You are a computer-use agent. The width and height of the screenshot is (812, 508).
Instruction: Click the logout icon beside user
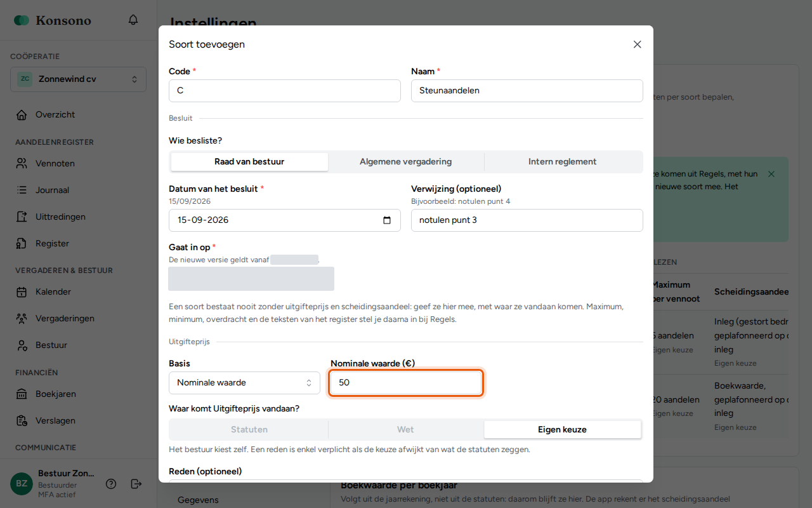click(x=136, y=484)
